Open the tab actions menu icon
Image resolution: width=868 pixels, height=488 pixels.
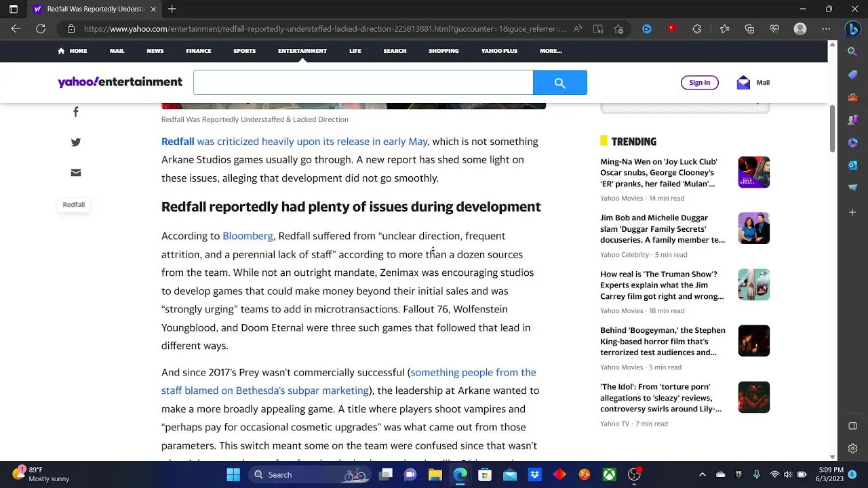coord(14,9)
